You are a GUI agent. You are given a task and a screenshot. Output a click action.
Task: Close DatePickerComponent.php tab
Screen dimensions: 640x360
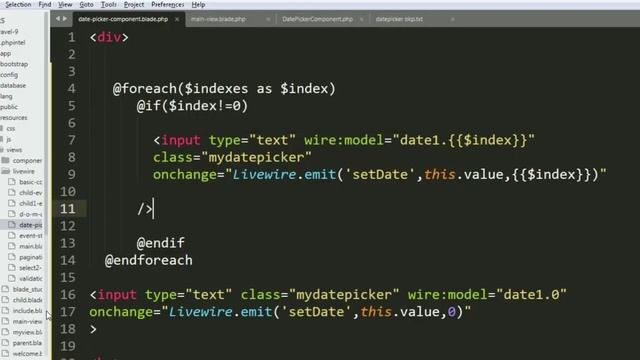(x=362, y=19)
